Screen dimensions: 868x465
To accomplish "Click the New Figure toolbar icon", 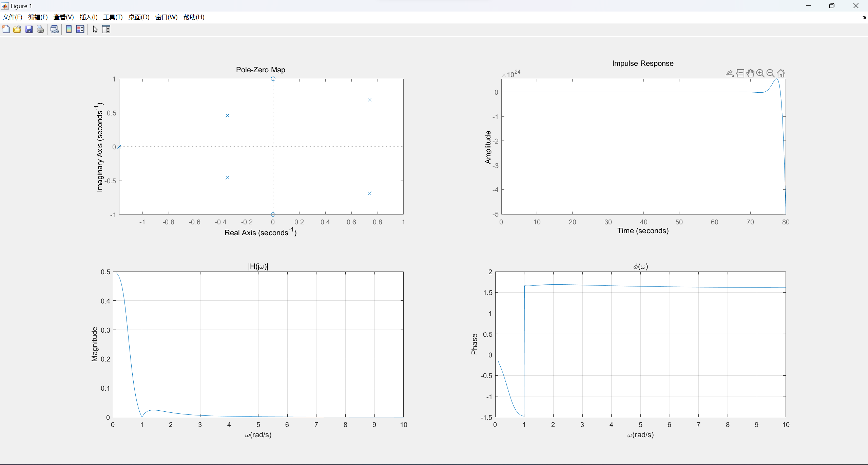I will pos(6,30).
